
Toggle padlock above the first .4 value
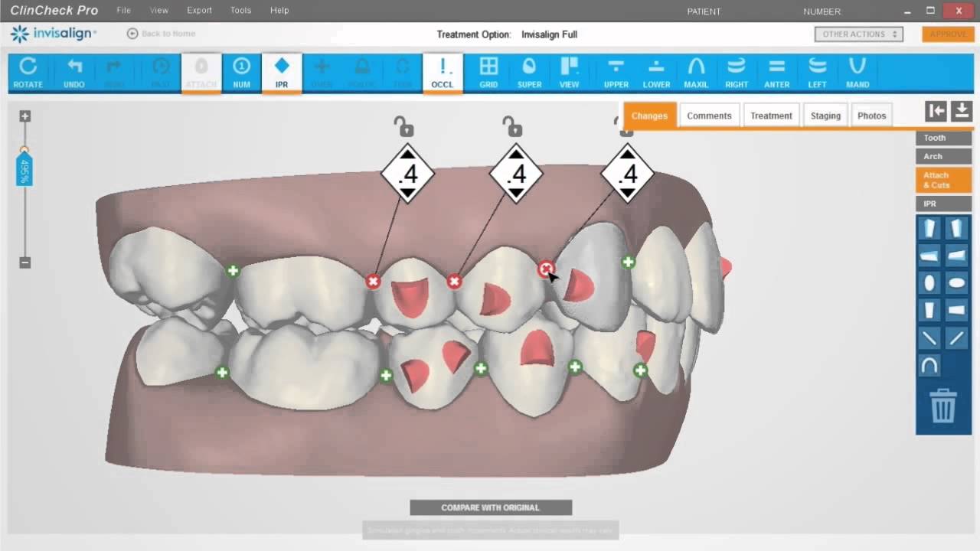(403, 126)
